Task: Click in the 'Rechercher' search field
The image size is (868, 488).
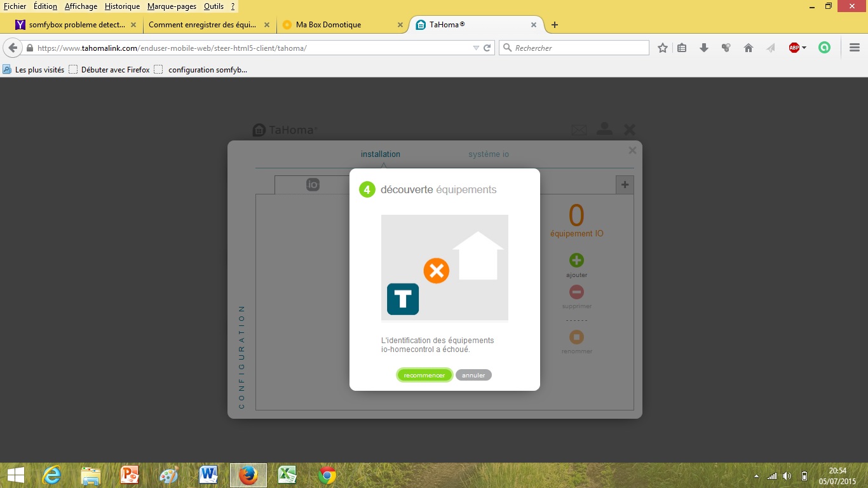Action: 578,48
